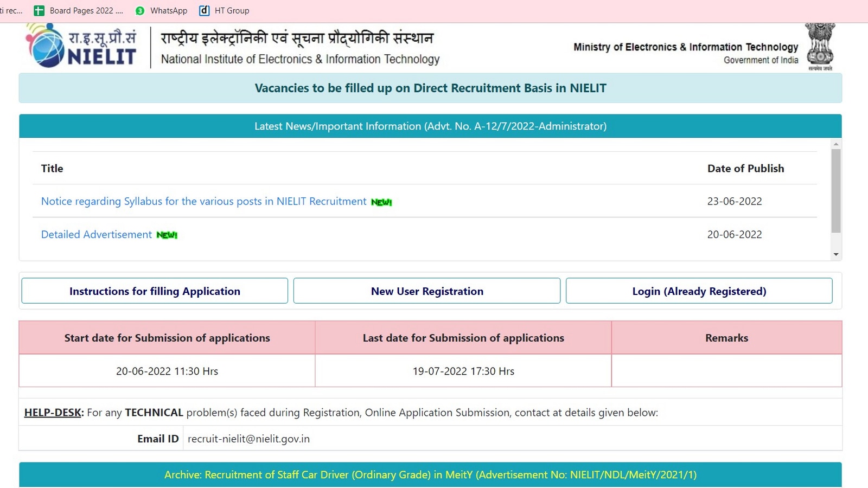
Task: Click Start date for Submission header cell
Action: point(167,338)
